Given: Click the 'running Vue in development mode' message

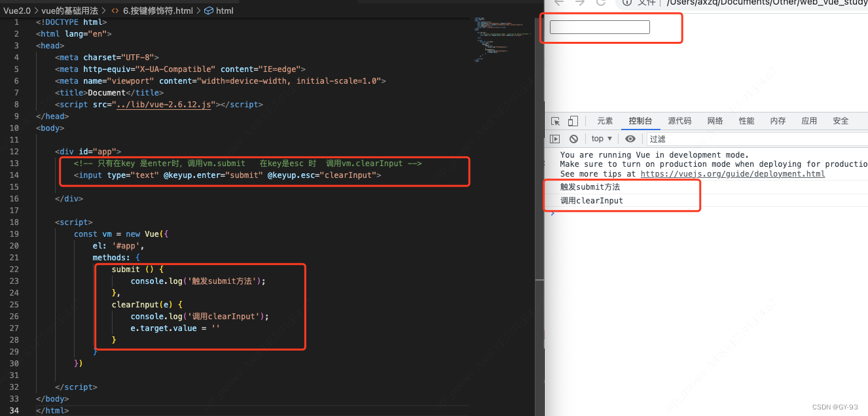Looking at the screenshot, I should tap(655, 155).
